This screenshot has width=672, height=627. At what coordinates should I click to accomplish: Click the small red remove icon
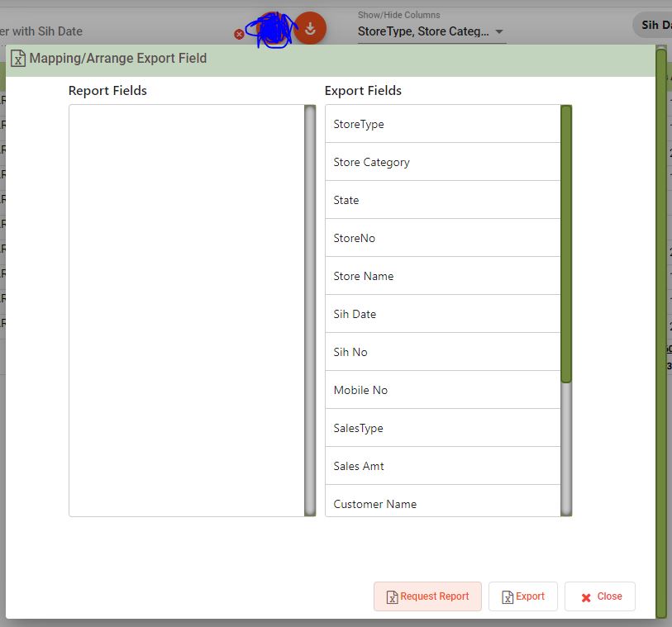[239, 35]
